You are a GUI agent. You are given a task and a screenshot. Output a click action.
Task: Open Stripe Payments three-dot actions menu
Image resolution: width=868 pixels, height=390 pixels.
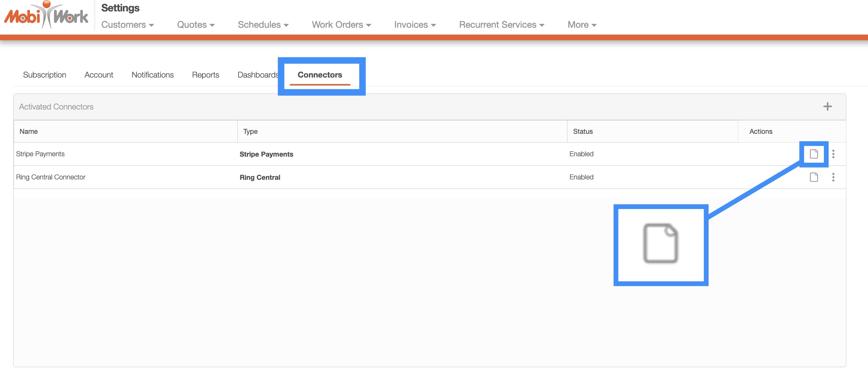[x=833, y=154]
